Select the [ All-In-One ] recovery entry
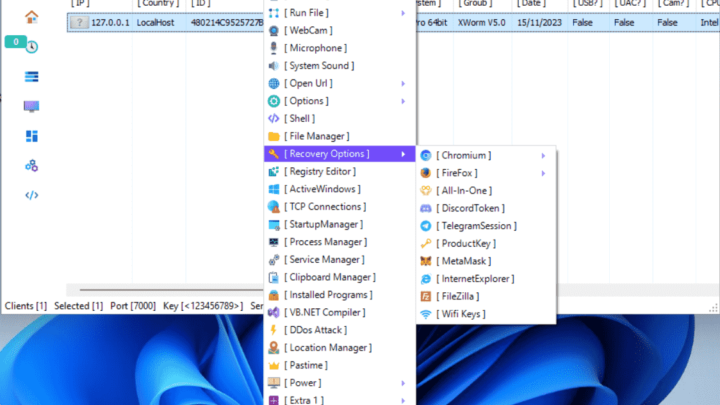The width and height of the screenshot is (720, 405). point(486,191)
